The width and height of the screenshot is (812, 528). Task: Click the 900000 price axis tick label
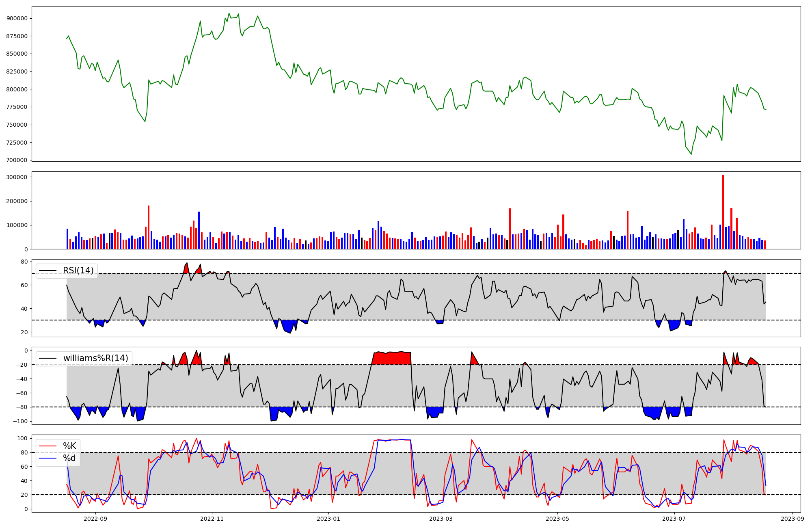tap(17, 18)
